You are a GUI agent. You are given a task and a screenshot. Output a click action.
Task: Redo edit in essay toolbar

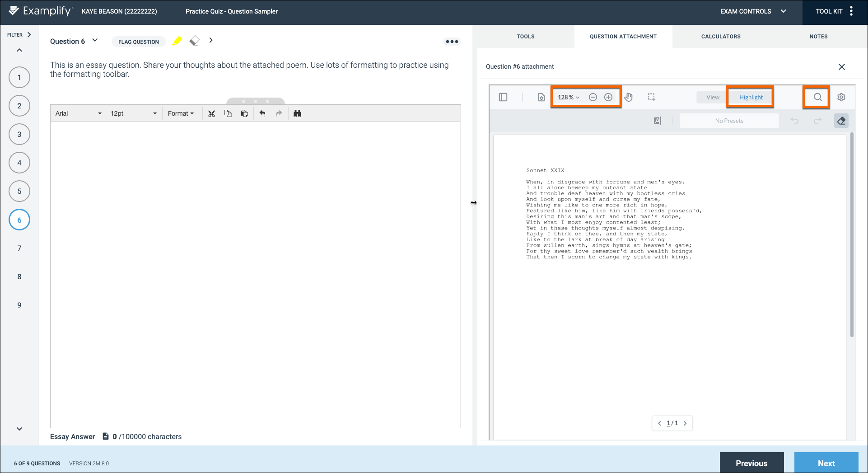(279, 113)
